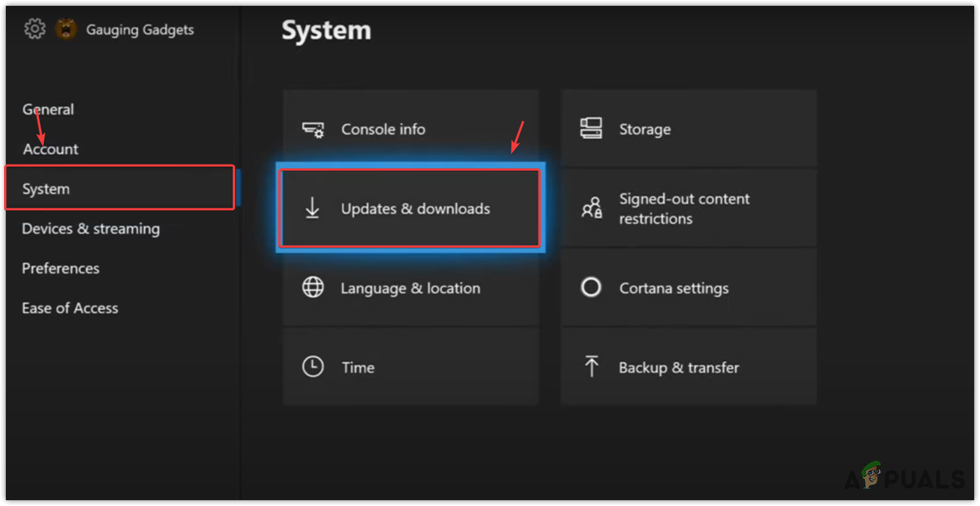Click the Signed-out content restrictions icon

click(x=591, y=208)
